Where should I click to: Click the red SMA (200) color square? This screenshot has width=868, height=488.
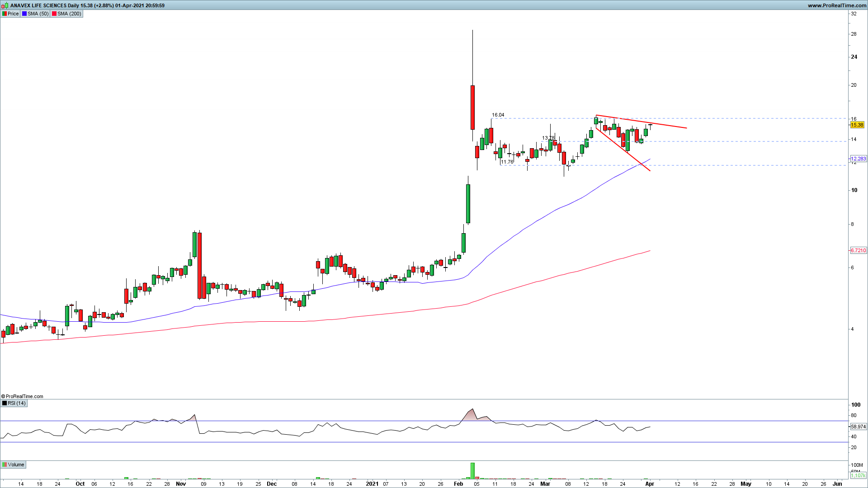click(54, 14)
